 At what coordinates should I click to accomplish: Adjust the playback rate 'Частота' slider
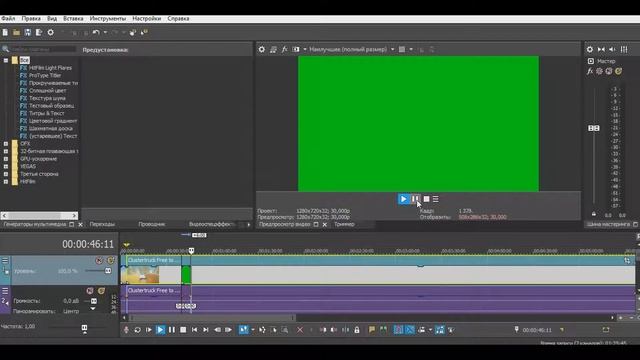tap(84, 328)
